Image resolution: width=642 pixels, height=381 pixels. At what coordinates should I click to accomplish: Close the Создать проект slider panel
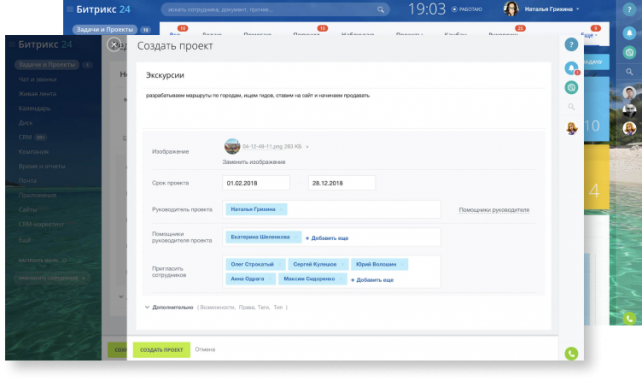(x=114, y=44)
